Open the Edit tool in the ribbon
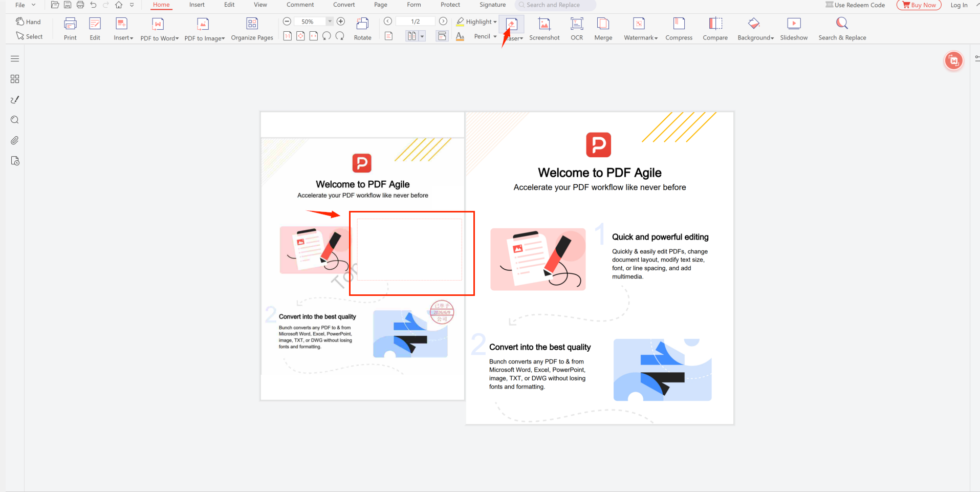The width and height of the screenshot is (980, 492). pyautogui.click(x=95, y=29)
